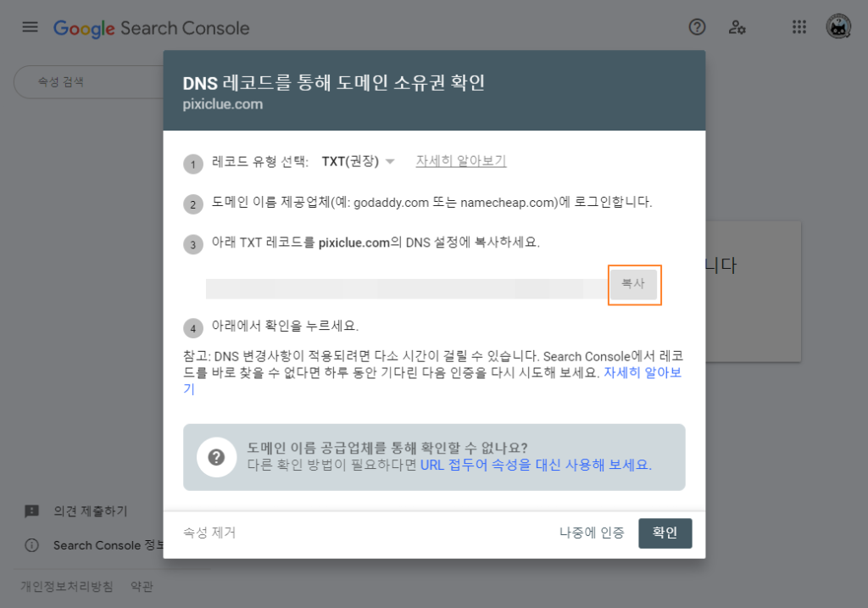Open the help question mark icon

[697, 26]
